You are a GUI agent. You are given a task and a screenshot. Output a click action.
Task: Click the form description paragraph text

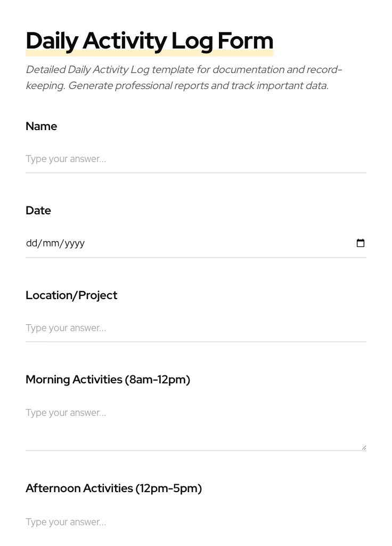pyautogui.click(x=184, y=77)
